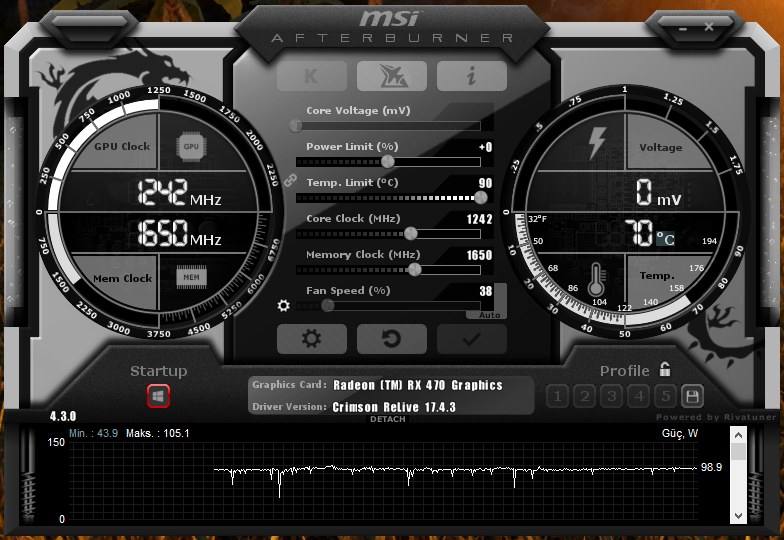Select profile slot 5

point(665,396)
